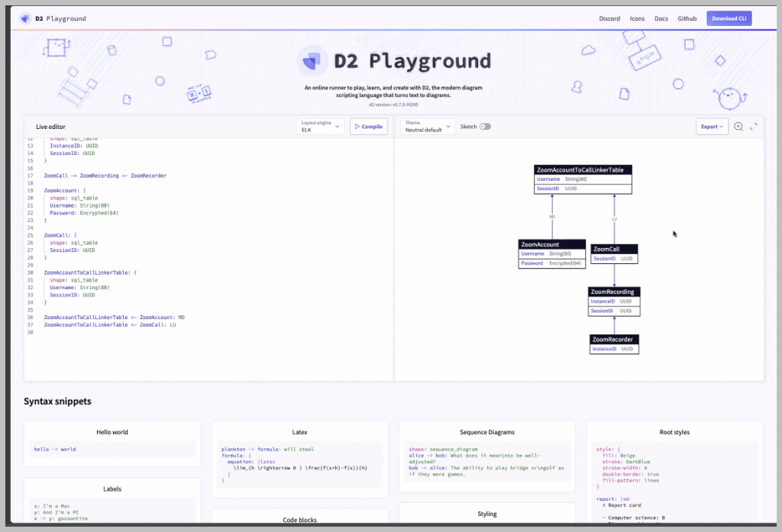Click code line ending with 'ZoomCall: LU'
782x532 pixels.
coord(110,324)
